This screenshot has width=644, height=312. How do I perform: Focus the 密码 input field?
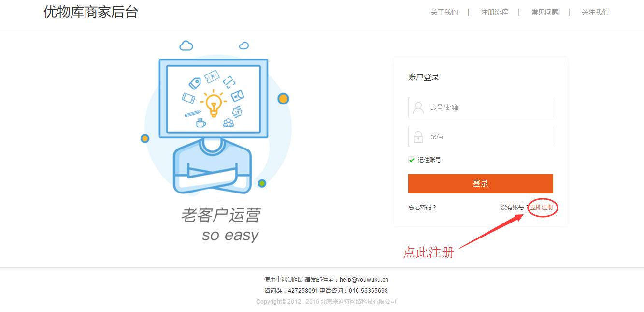click(x=481, y=136)
